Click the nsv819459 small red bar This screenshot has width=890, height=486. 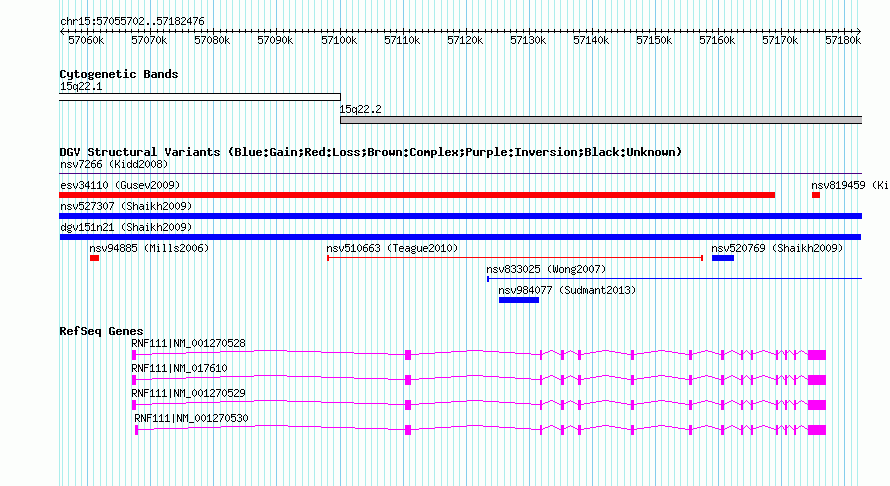click(x=816, y=195)
